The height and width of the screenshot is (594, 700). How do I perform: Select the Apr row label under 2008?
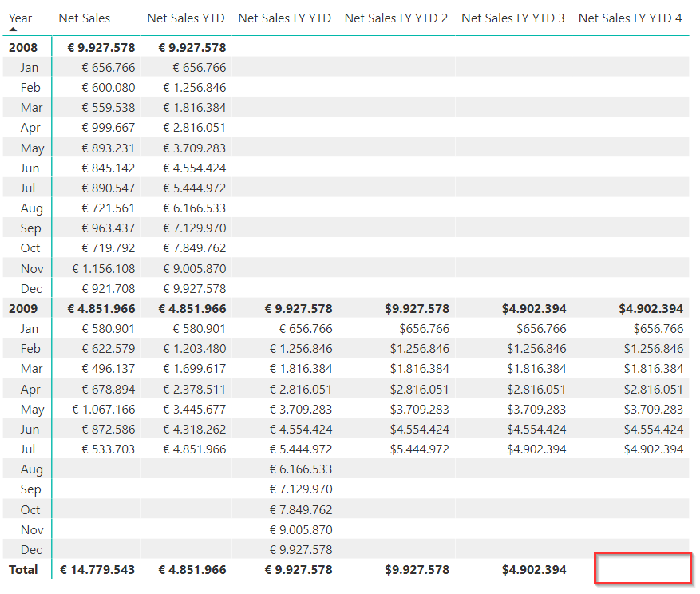click(30, 128)
